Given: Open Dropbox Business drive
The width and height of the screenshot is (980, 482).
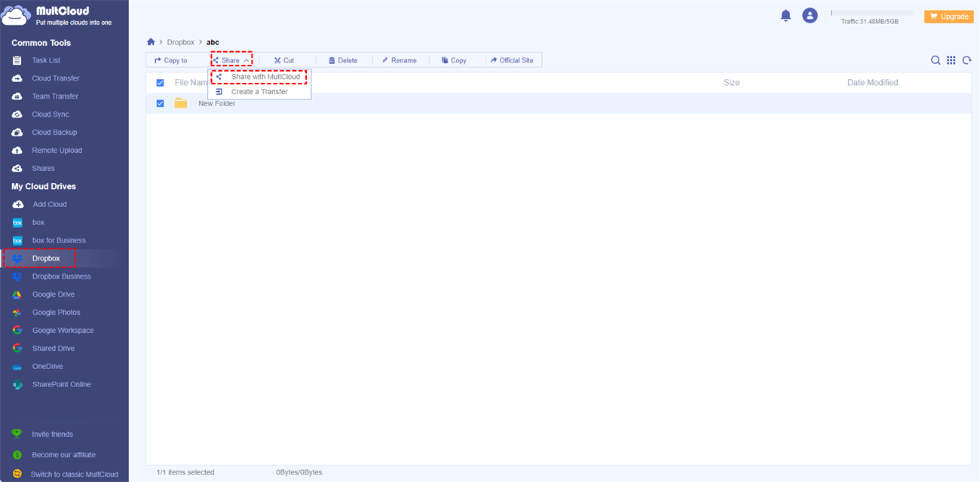Looking at the screenshot, I should (x=62, y=276).
